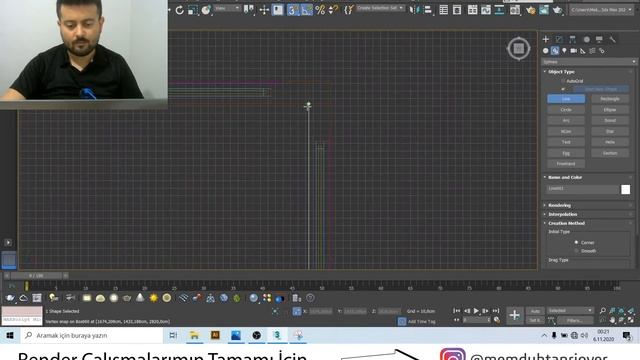Toggle Percent Snap on main toolbar
The width and height of the screenshot is (640, 360).
click(x=320, y=10)
